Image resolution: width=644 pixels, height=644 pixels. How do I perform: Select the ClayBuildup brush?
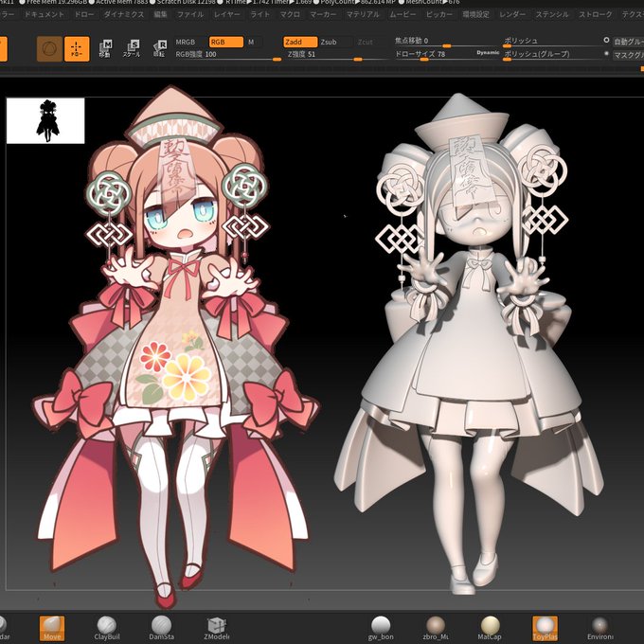(107, 628)
